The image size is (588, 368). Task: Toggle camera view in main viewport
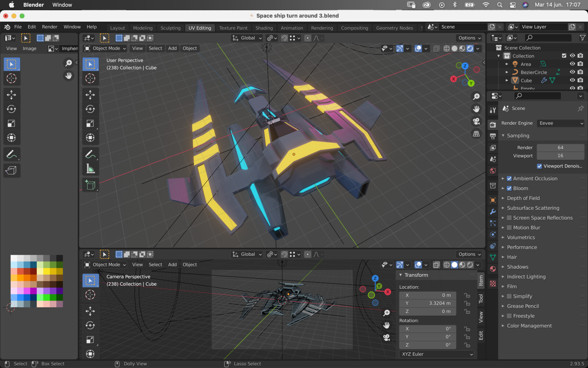pyautogui.click(x=476, y=121)
